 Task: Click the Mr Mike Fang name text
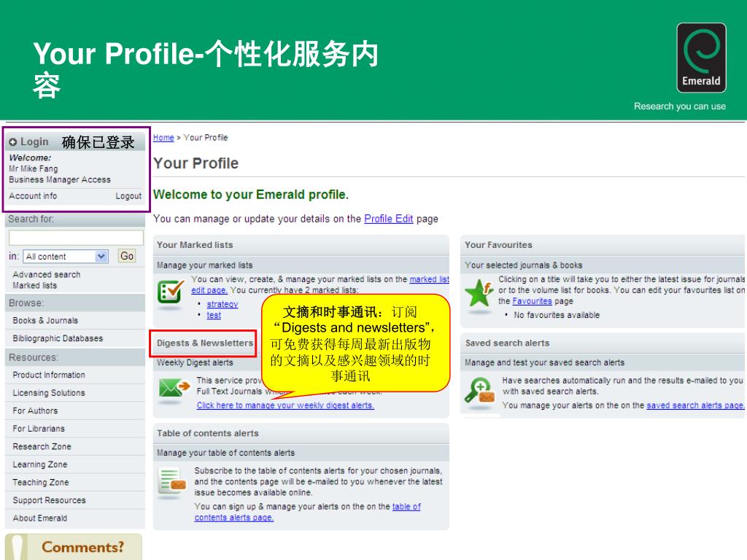coord(34,168)
